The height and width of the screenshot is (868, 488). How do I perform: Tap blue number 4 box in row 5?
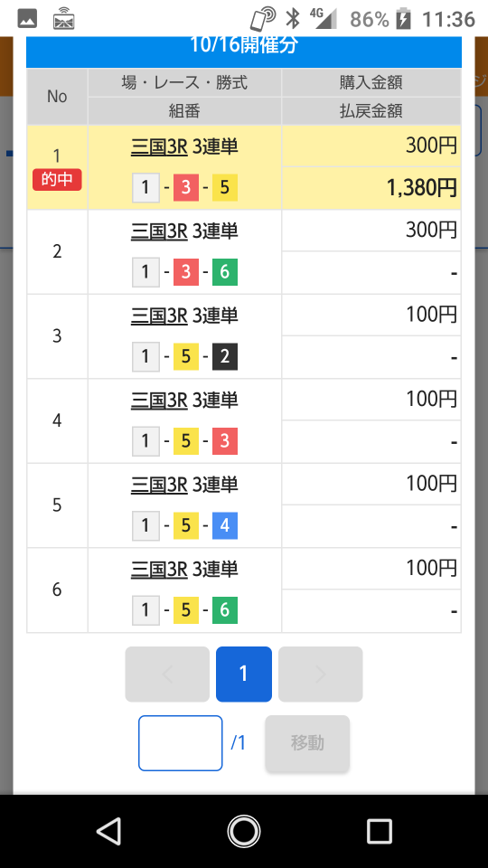tap(225, 525)
